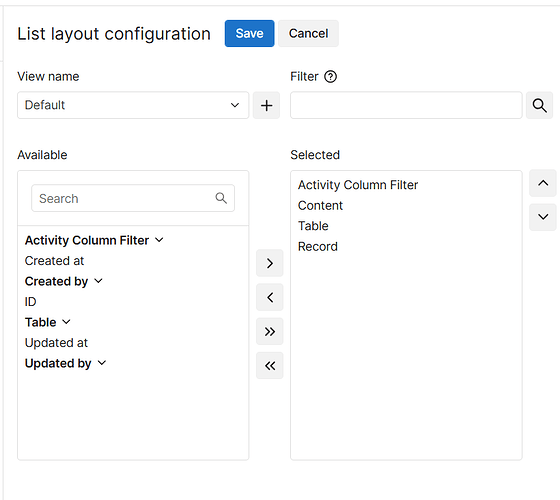This screenshot has width=560, height=500.
Task: Click the add new view plus icon
Action: click(x=266, y=105)
